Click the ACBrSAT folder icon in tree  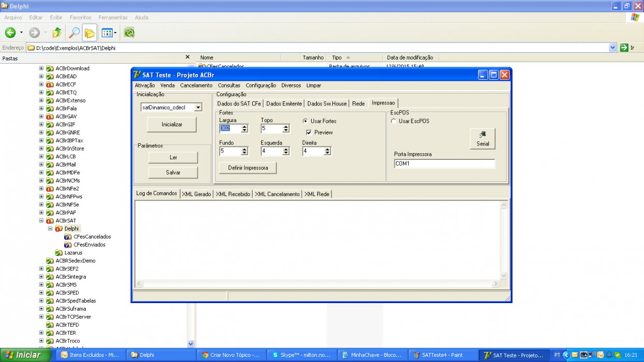tap(50, 221)
